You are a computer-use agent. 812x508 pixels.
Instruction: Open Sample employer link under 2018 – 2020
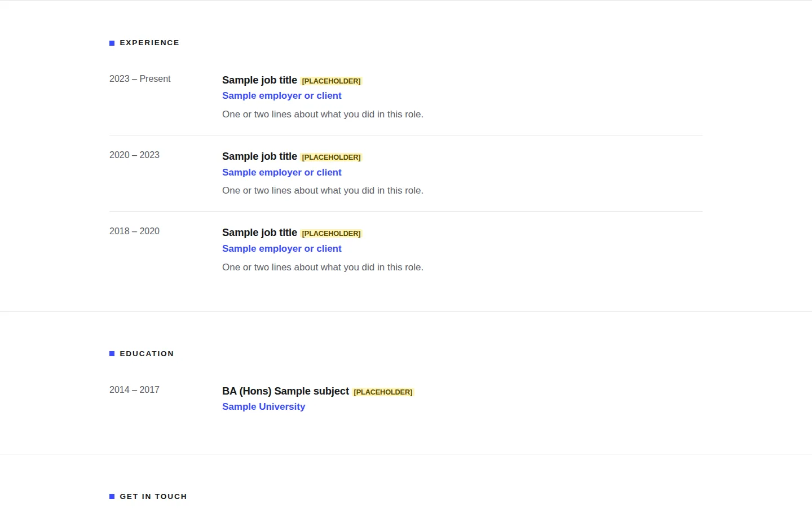pyautogui.click(x=282, y=248)
